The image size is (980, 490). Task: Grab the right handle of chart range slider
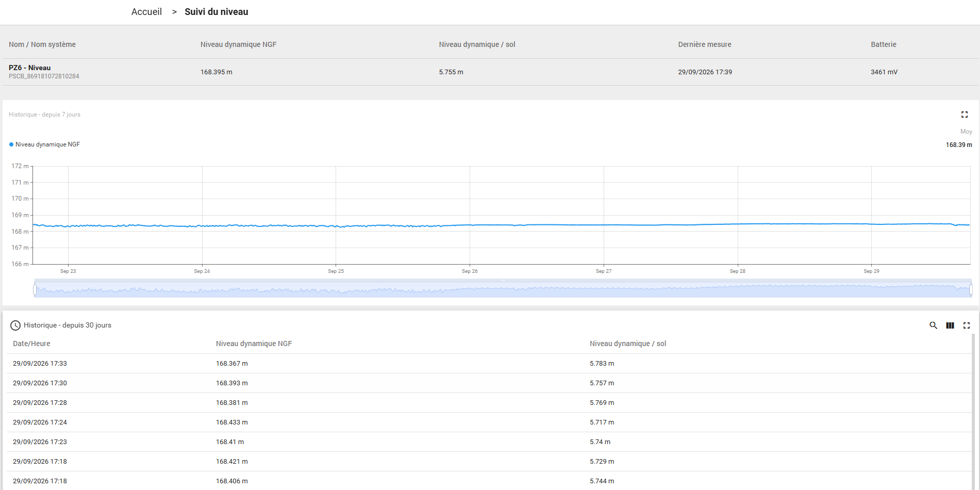[x=971, y=289]
